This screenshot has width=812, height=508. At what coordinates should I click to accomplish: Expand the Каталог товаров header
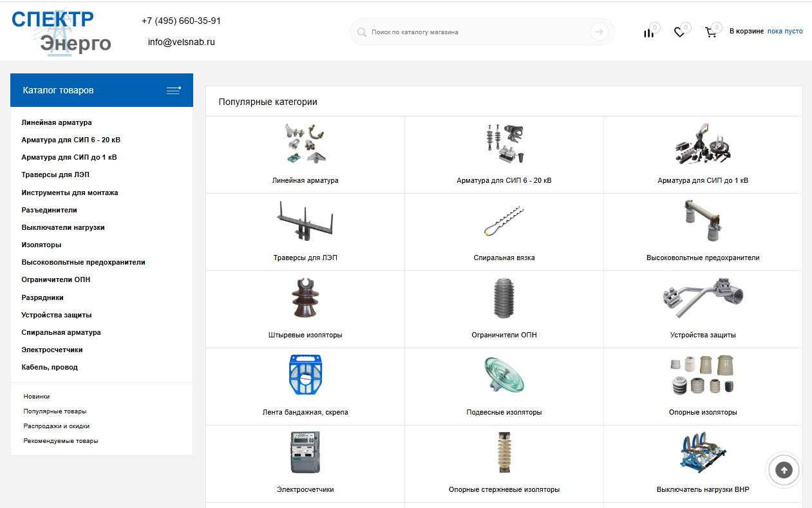pyautogui.click(x=102, y=90)
